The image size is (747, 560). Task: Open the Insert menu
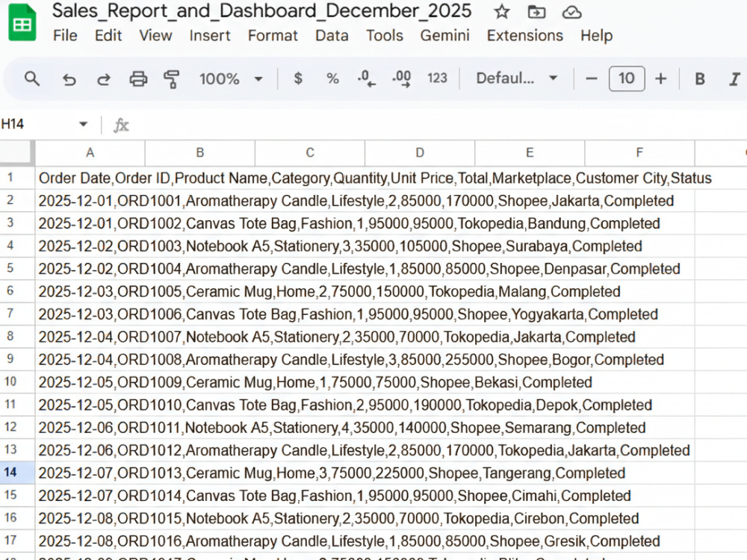point(210,35)
